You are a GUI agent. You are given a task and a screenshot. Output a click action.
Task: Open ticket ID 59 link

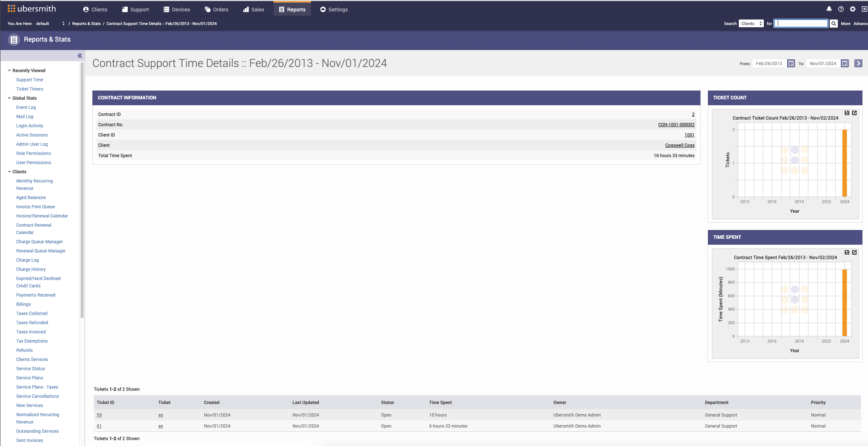(99, 415)
